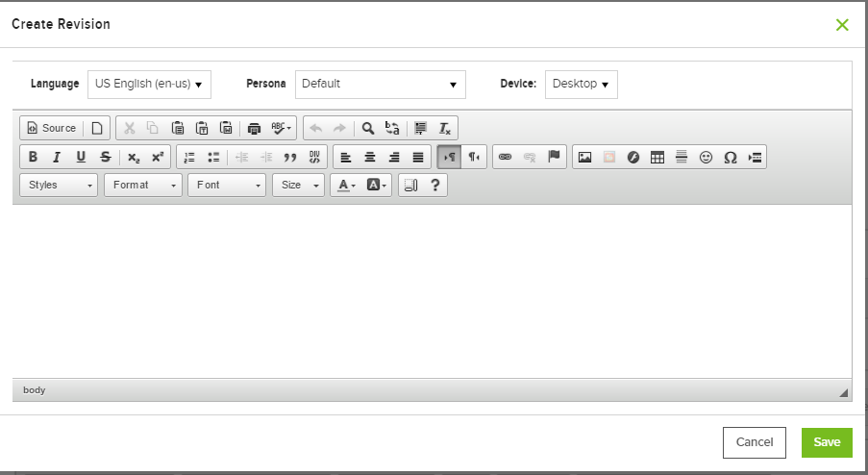Align text right
Viewport: 868px width, 475px height.
click(394, 157)
